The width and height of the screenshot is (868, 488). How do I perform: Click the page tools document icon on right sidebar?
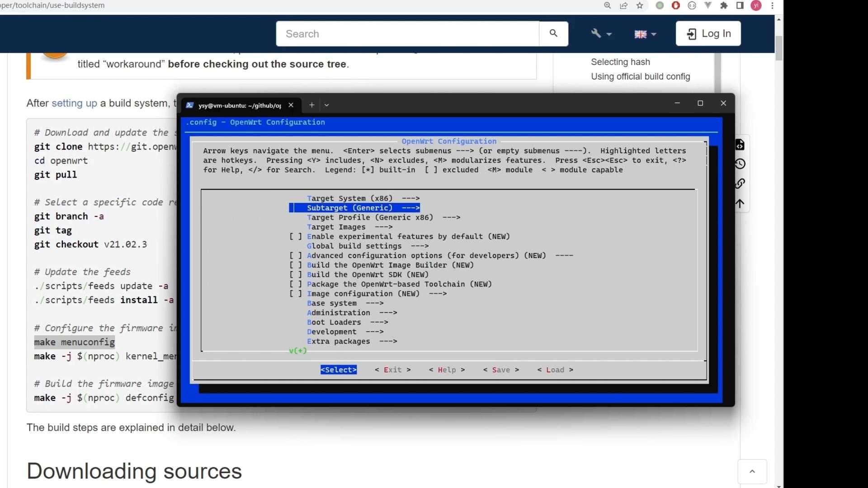click(740, 145)
